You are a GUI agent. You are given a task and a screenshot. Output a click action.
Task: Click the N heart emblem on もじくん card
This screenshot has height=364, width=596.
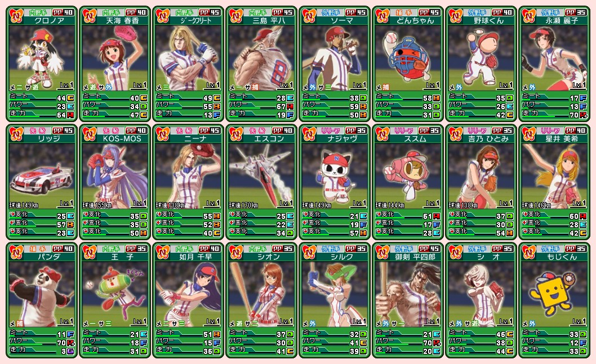(530, 252)
